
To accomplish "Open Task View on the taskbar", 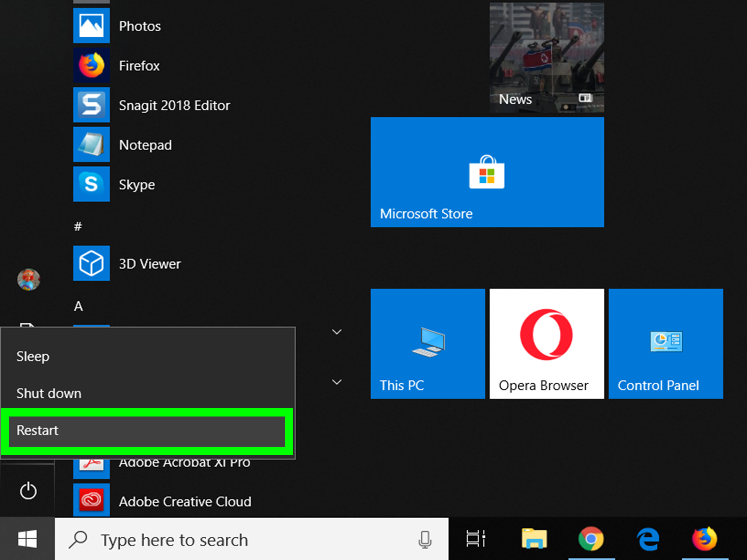I will pyautogui.click(x=476, y=539).
